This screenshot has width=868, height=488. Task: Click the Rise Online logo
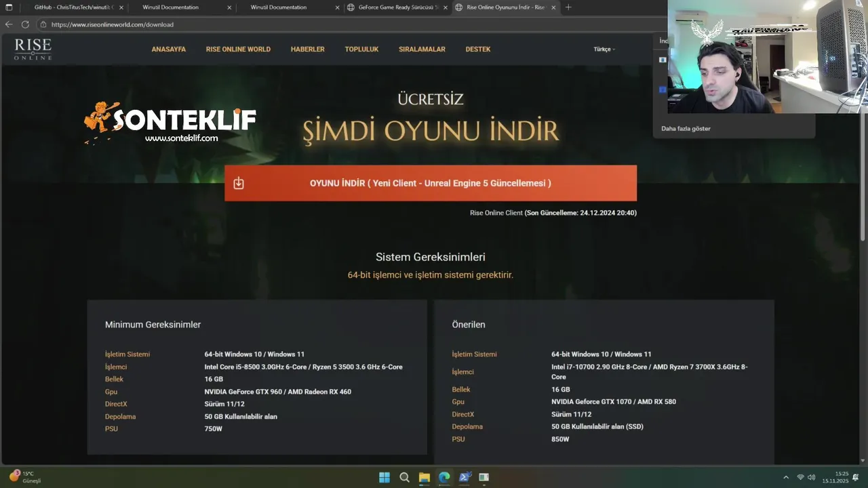(x=33, y=49)
